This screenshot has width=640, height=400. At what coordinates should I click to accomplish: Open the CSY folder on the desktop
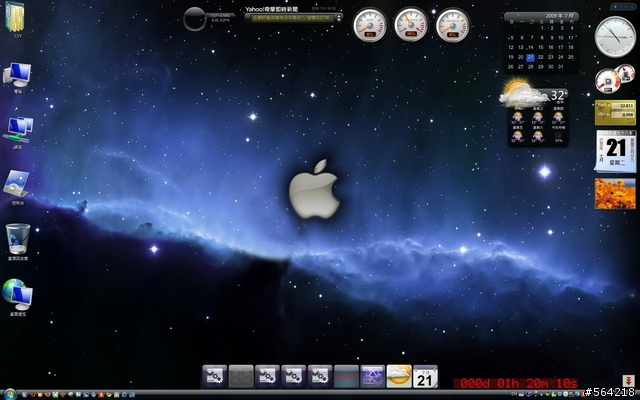(x=15, y=18)
